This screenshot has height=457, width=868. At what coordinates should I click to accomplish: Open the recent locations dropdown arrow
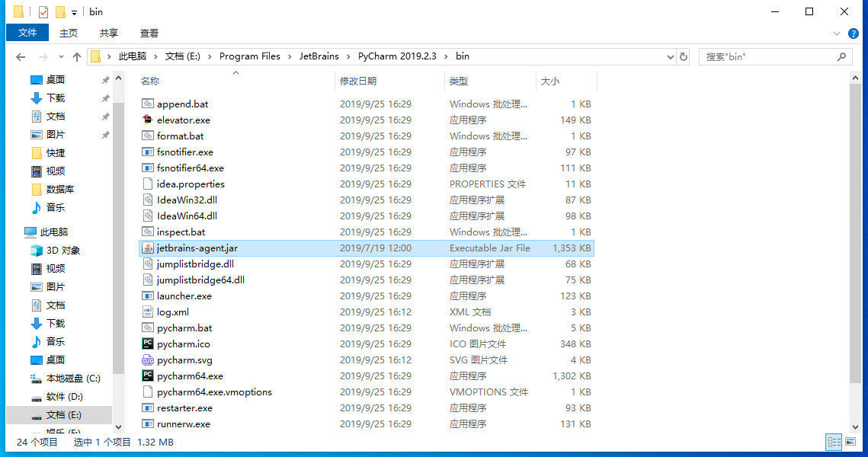point(61,56)
